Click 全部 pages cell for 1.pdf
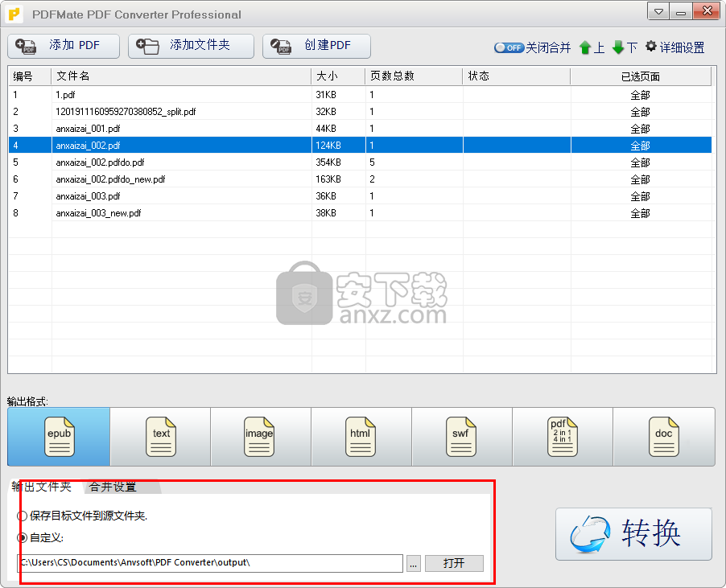Image resolution: width=726 pixels, height=588 pixels. pos(641,95)
